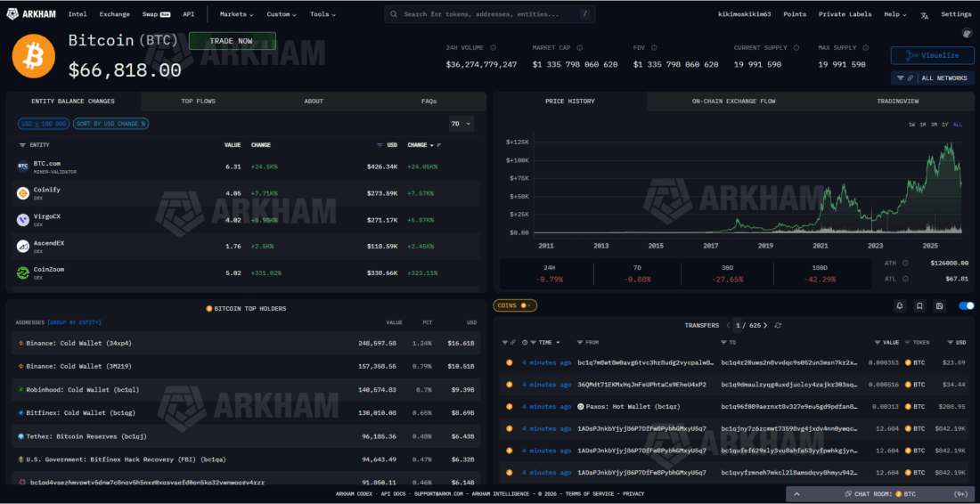Image resolution: width=980 pixels, height=504 pixels.
Task: Click the filter icon beside TOKEN column
Action: tap(908, 342)
